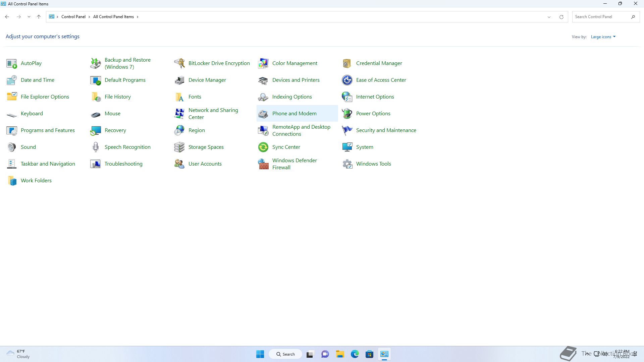Open the Ease of Access Center icon
The image size is (644, 362).
347,80
